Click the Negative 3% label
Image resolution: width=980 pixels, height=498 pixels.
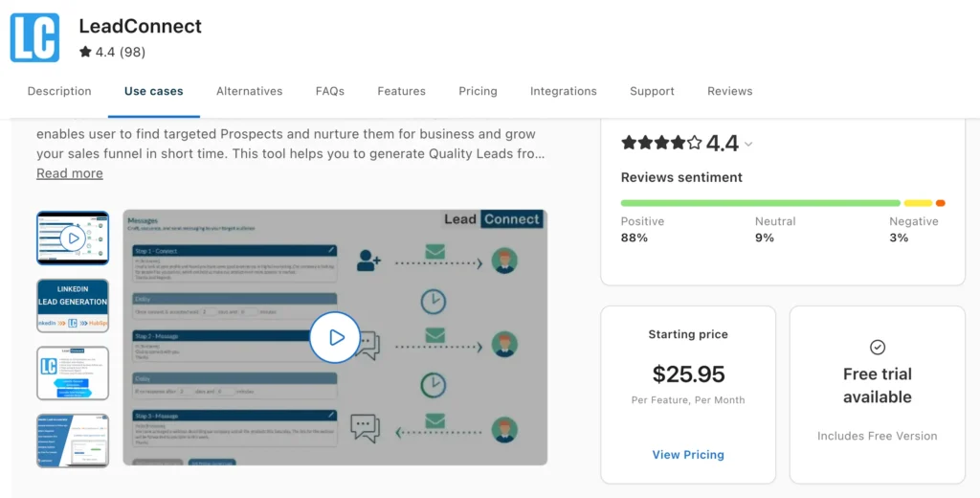[914, 230]
